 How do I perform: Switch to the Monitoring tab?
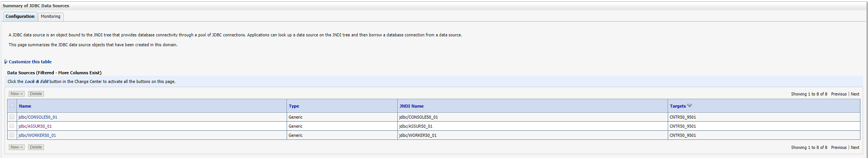[50, 17]
